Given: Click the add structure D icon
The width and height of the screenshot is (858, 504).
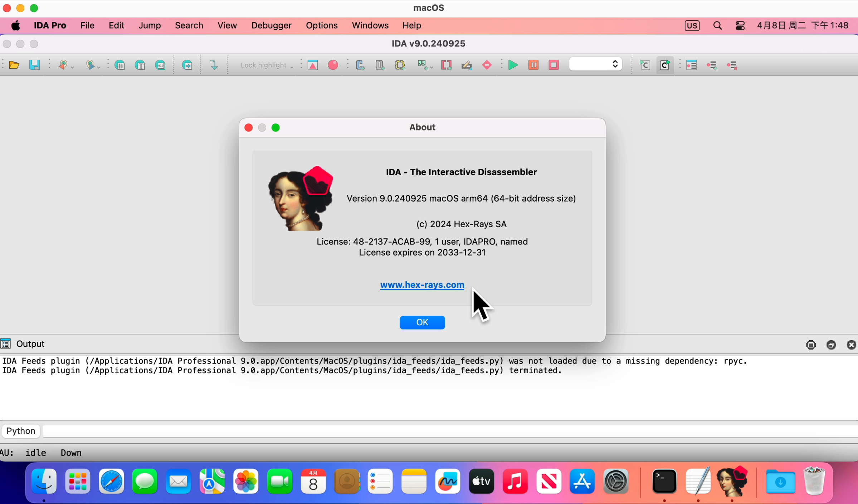Looking at the screenshot, I should tap(380, 65).
